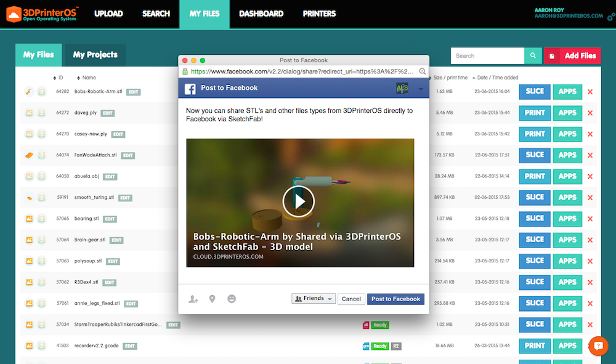Click Post to Facebook button

pyautogui.click(x=395, y=299)
